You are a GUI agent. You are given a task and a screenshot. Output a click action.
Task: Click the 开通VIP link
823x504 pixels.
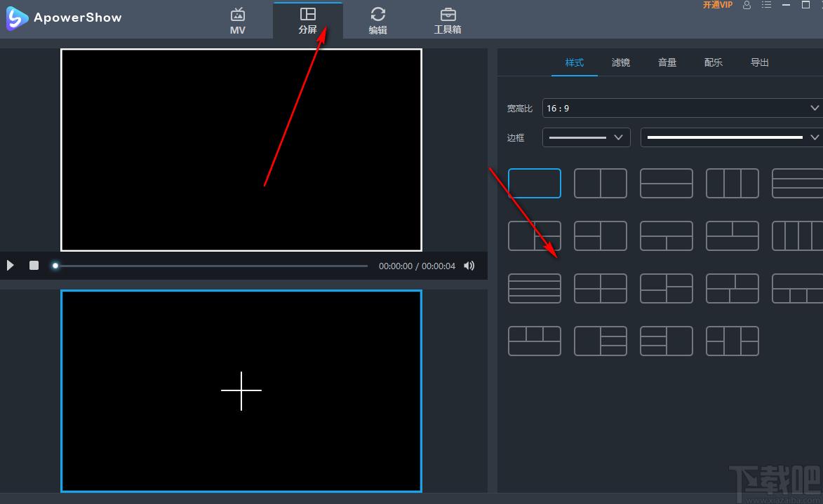(718, 5)
